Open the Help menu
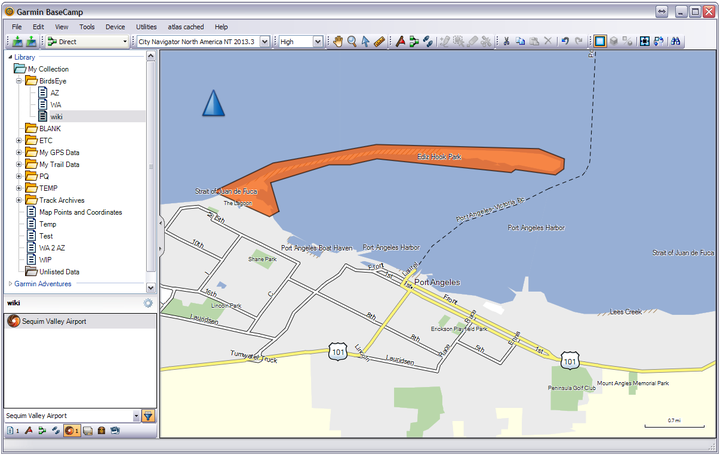This screenshot has width=720, height=455. click(221, 27)
